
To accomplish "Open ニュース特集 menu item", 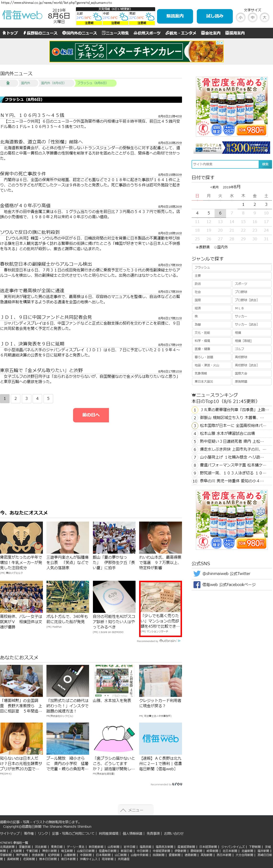I will coord(115,33).
